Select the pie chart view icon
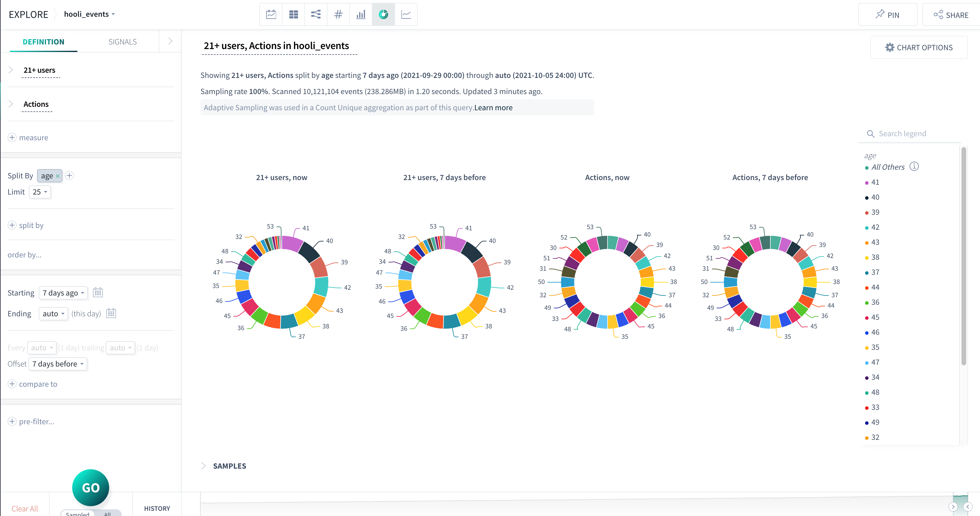The image size is (980, 516). 383,14
